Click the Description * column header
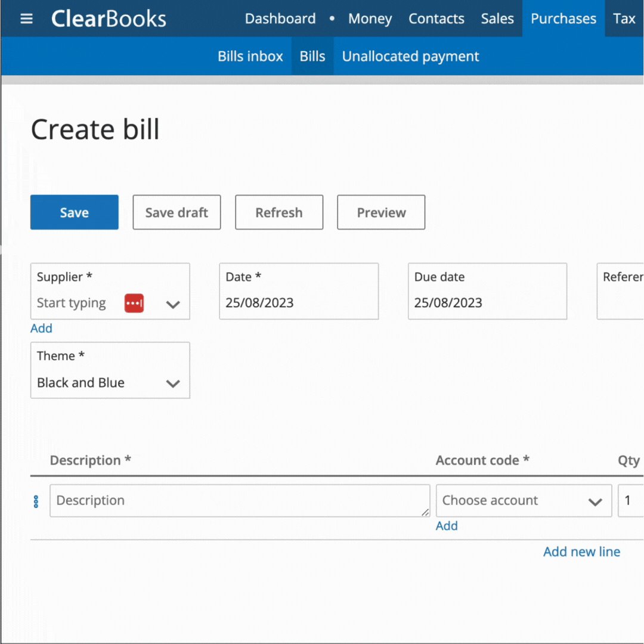 (x=91, y=460)
